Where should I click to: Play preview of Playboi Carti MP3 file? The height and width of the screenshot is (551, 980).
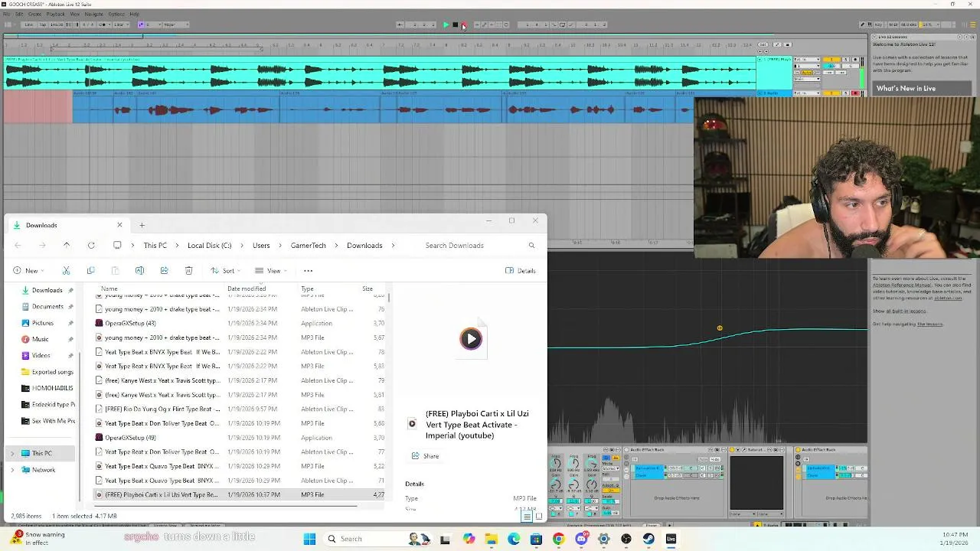click(471, 338)
